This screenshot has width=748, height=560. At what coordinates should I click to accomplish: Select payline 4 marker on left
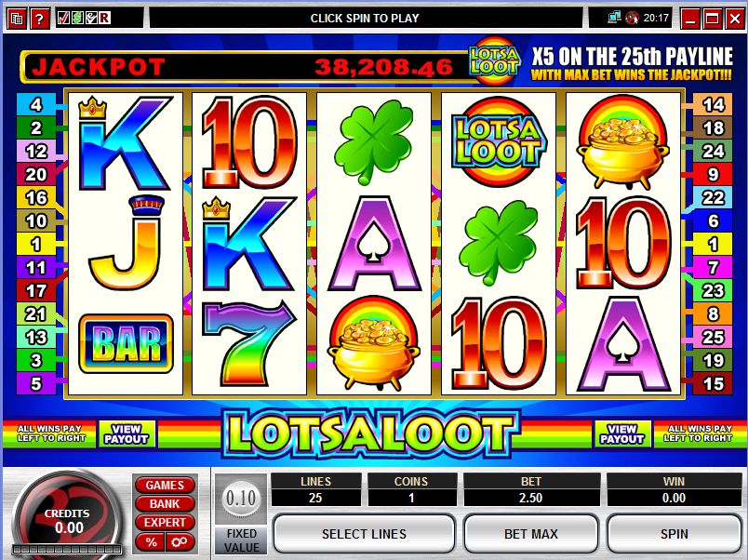point(36,104)
